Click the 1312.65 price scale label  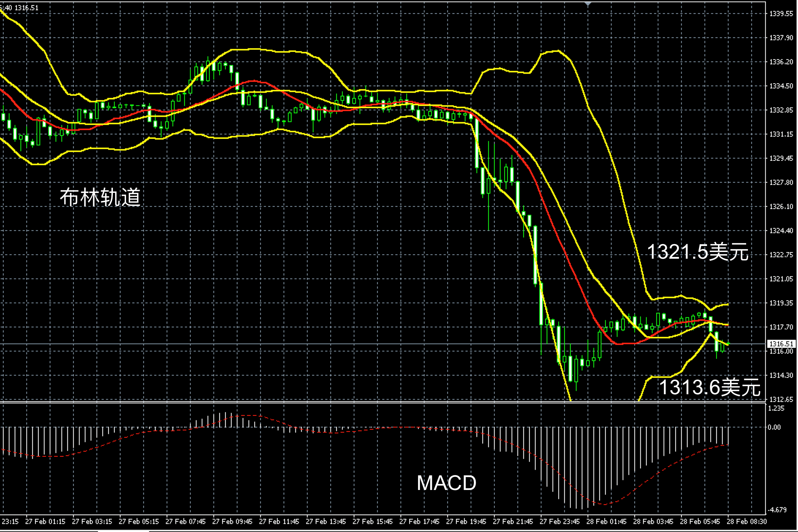point(781,399)
